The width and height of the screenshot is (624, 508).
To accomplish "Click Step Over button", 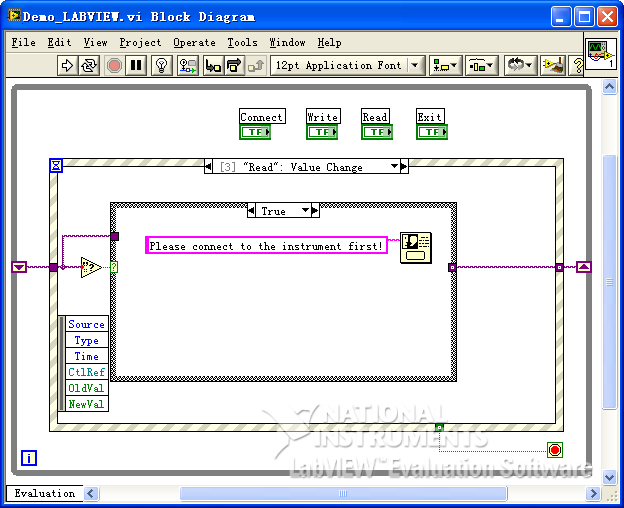I will (x=234, y=65).
